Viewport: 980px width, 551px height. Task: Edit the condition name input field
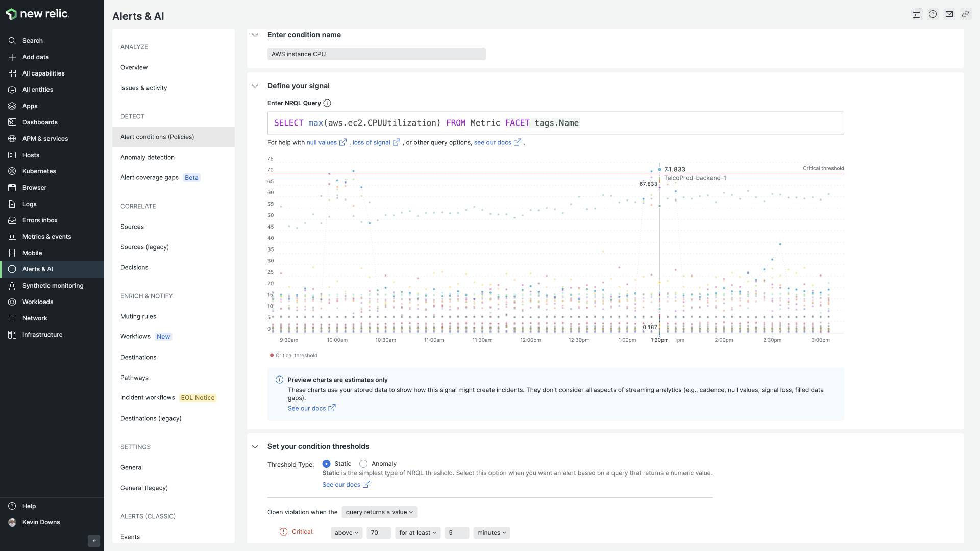(376, 54)
